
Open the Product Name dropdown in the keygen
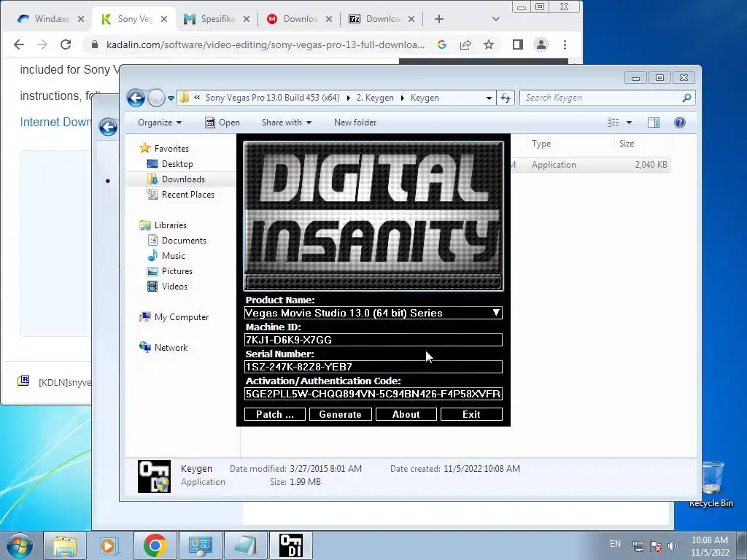point(496,313)
